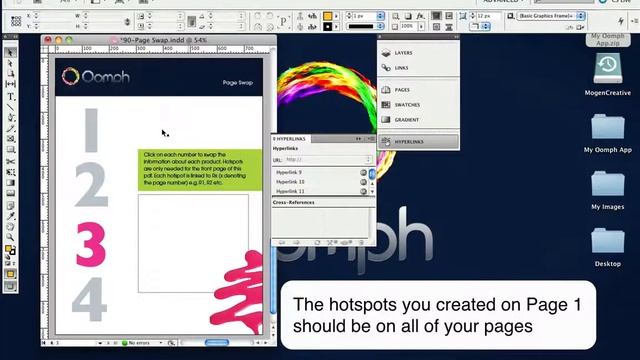640x360 pixels.
Task: Select the Type tool
Action: pos(10,97)
